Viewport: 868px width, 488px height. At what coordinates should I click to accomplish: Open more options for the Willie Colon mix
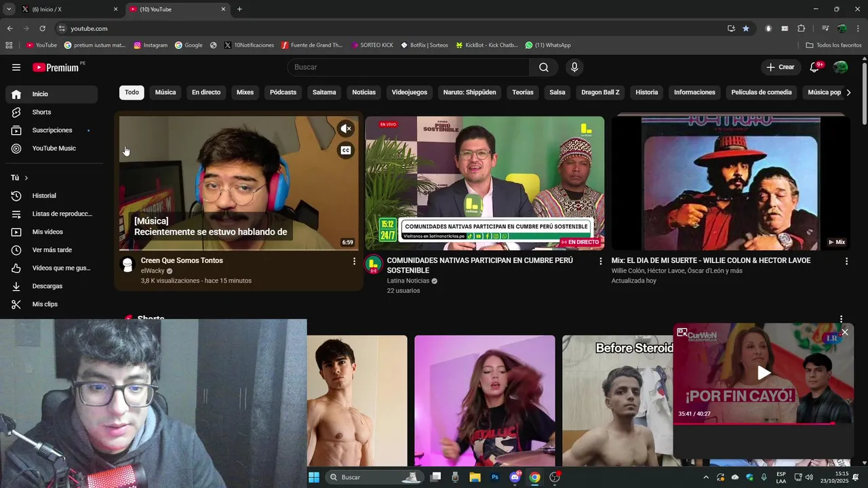846,261
